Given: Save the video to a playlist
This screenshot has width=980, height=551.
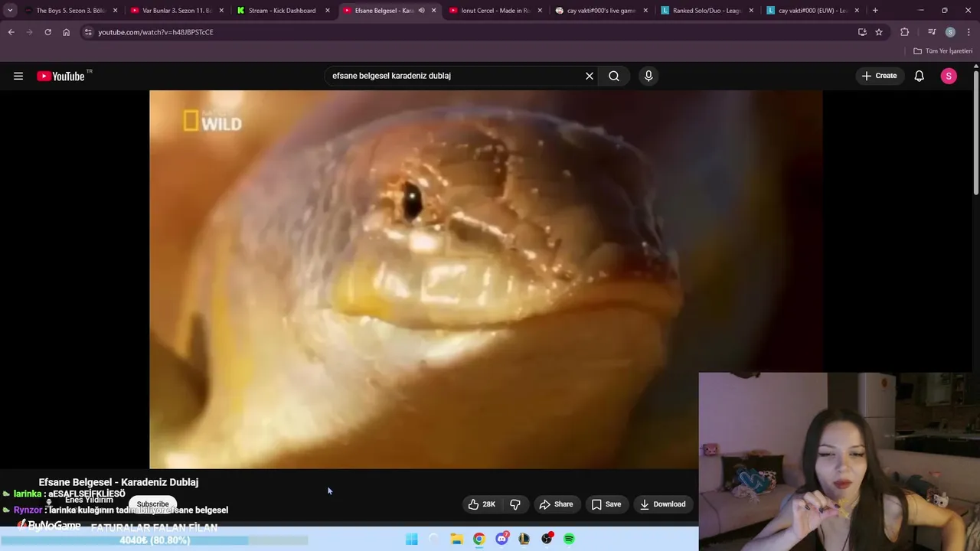Looking at the screenshot, I should (606, 504).
